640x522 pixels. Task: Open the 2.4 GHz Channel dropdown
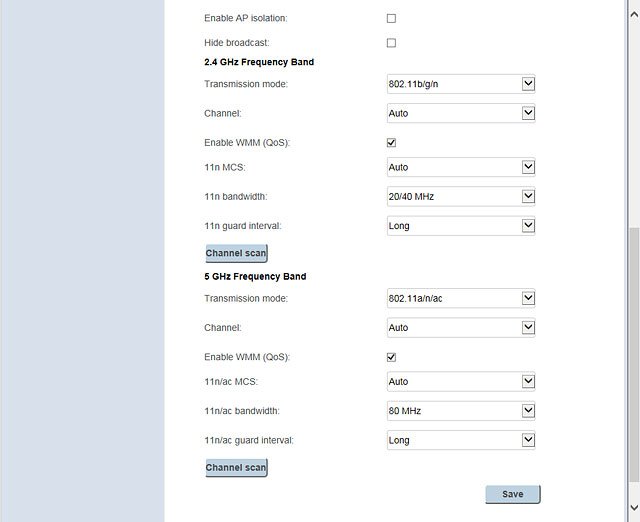click(461, 113)
